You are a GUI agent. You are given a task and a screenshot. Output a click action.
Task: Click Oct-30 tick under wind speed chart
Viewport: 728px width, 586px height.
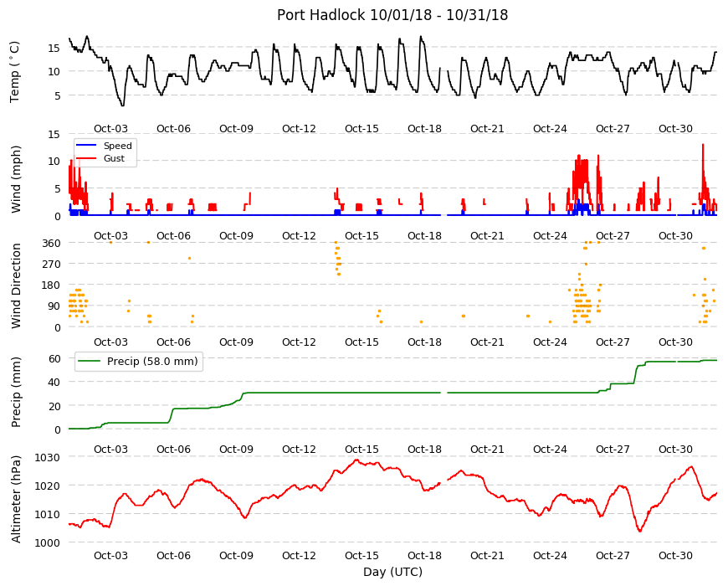[675, 235]
